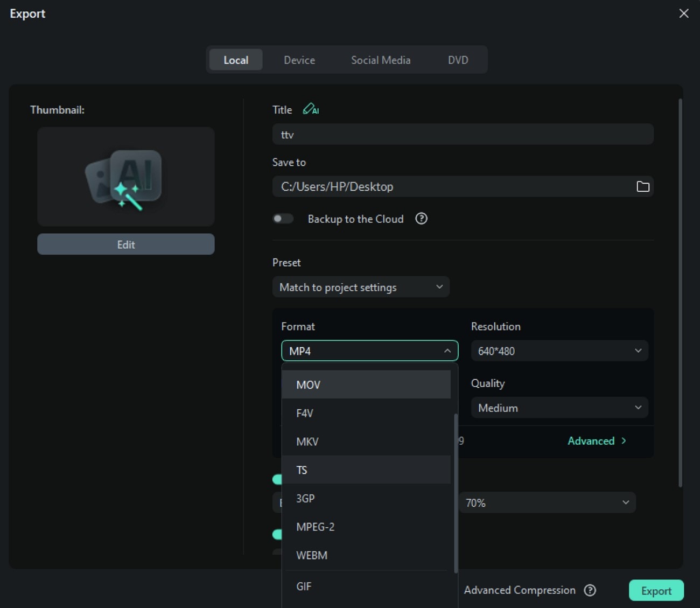Click the Edit thumbnail button

pos(126,244)
